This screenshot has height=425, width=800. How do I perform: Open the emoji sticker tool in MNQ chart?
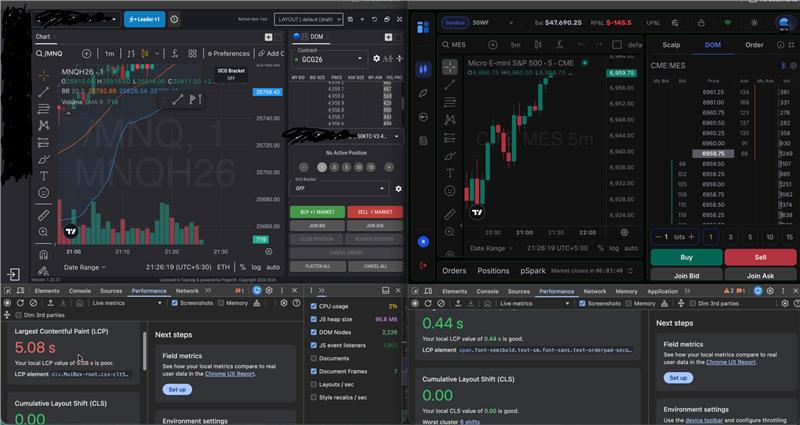44,192
